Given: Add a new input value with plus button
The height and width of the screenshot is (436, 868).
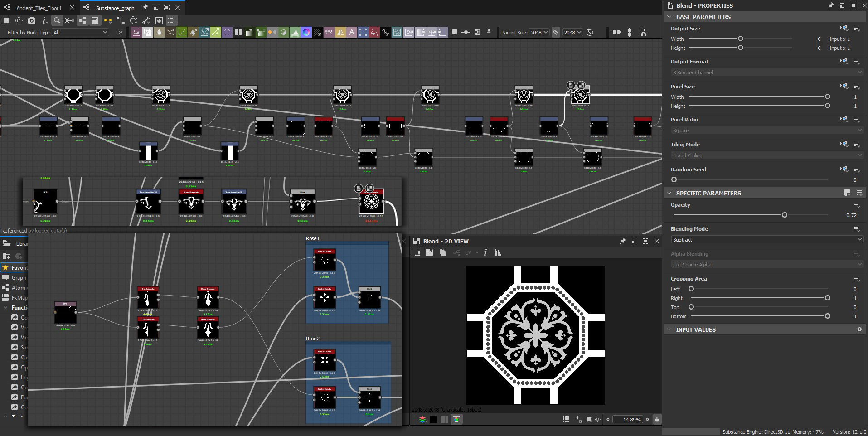Looking at the screenshot, I should 859,329.
